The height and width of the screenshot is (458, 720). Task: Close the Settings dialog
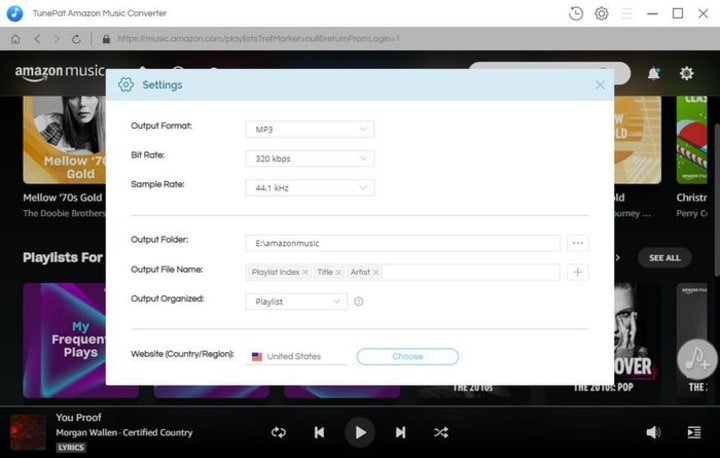point(600,85)
